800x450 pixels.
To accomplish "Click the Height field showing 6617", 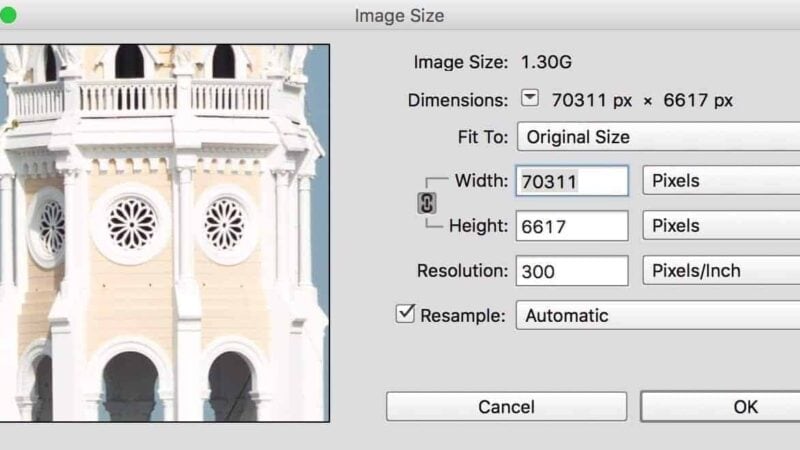I will (572, 226).
